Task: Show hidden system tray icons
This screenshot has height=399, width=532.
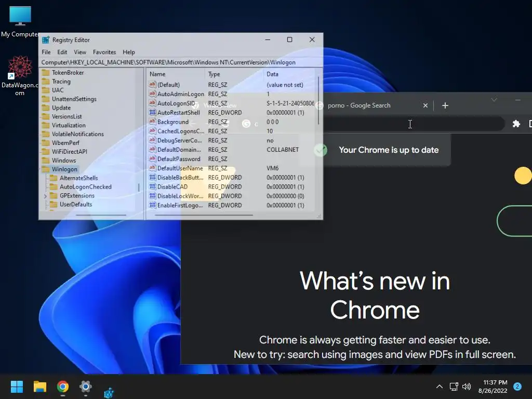Action: point(440,387)
